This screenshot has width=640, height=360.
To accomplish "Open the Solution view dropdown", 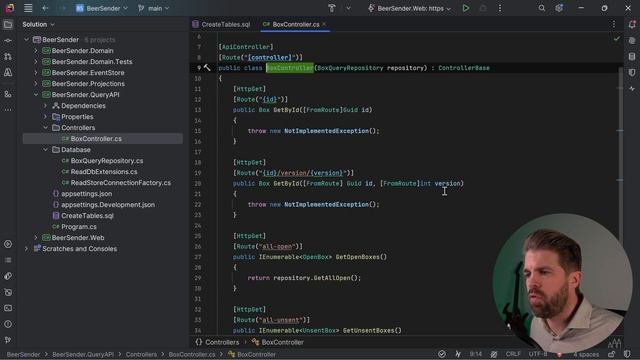I will 38,24.
